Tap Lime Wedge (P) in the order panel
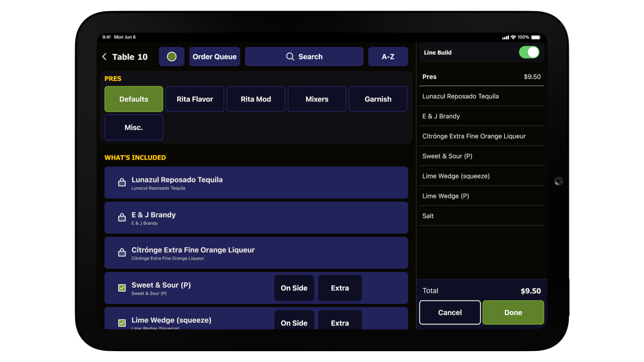This screenshot has width=644, height=362. point(481,196)
